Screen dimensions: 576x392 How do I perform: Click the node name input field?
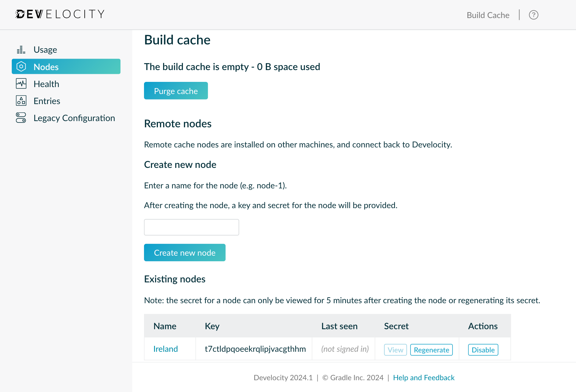[x=191, y=227]
